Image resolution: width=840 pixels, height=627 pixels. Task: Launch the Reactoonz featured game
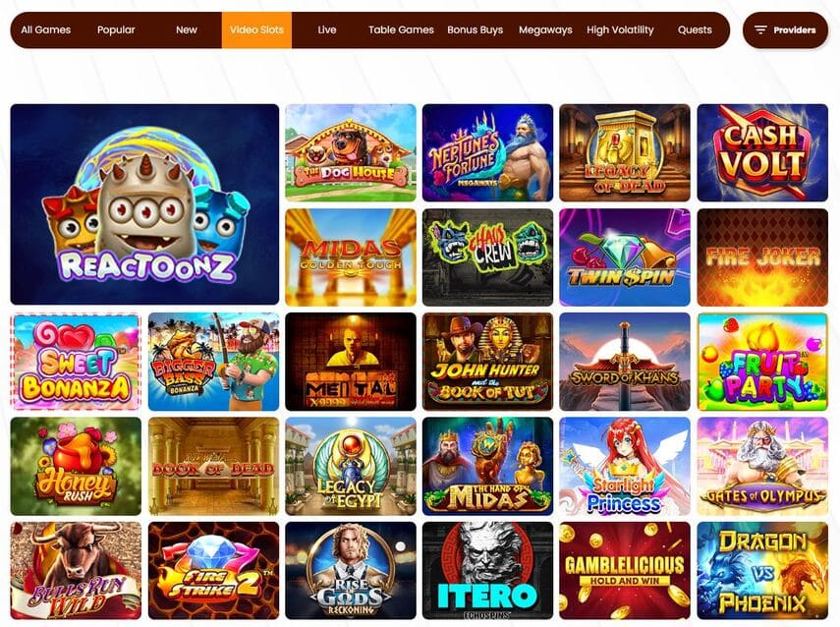(x=144, y=204)
